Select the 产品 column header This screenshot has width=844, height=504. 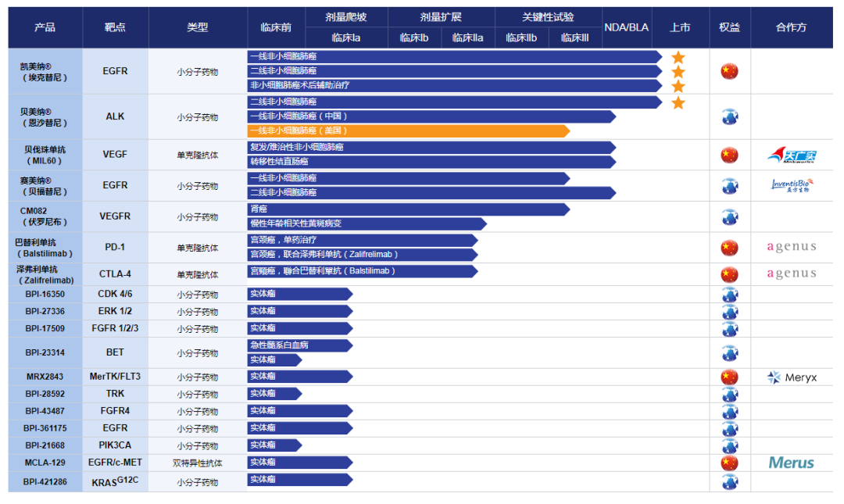pos(45,27)
